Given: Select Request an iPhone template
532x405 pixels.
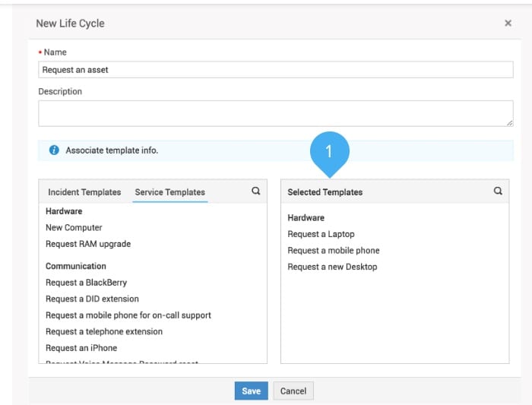Looking at the screenshot, I should 81,348.
